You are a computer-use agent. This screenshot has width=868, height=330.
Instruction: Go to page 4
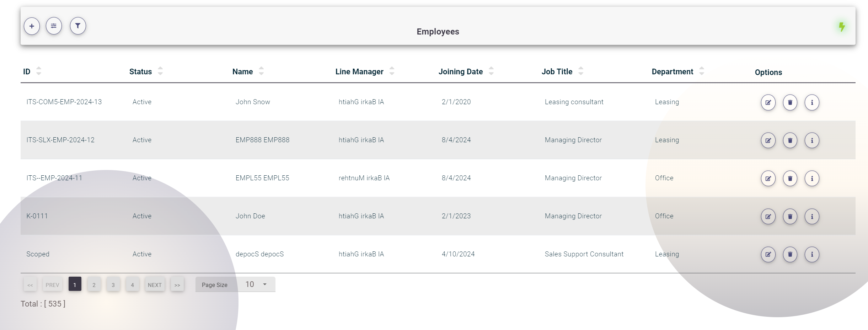click(132, 285)
